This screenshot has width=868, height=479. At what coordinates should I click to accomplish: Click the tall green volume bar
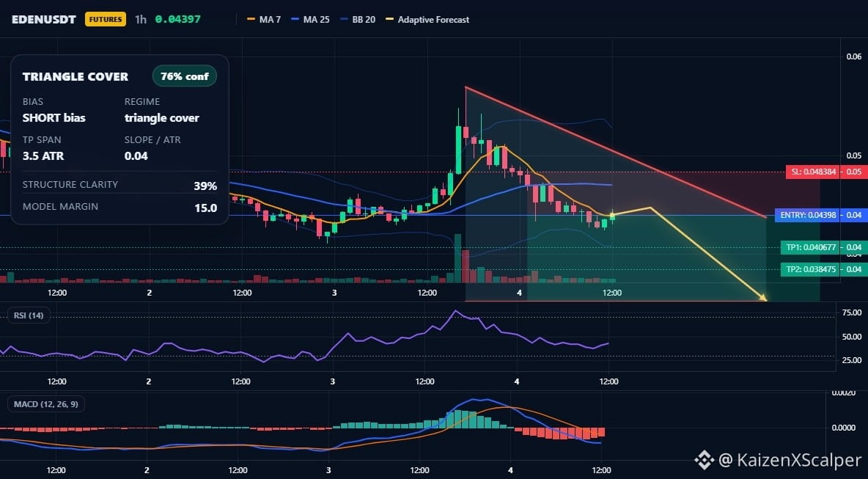(457, 258)
